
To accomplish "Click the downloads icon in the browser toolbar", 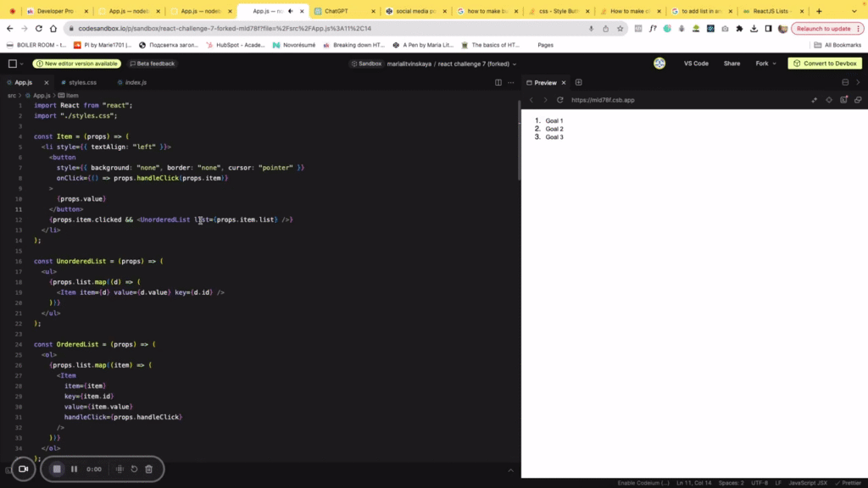I will [x=754, y=28].
